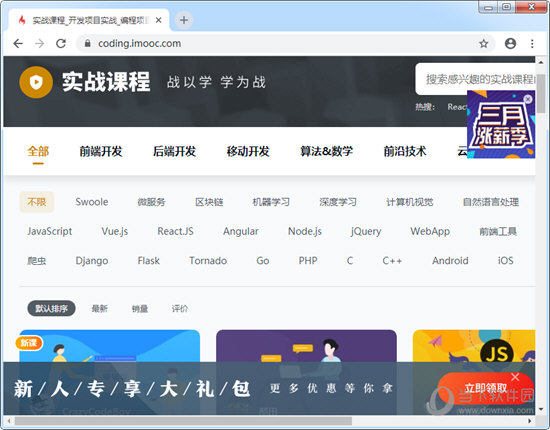Filter courses by Django
This screenshot has width=550, height=430.
pyautogui.click(x=92, y=261)
